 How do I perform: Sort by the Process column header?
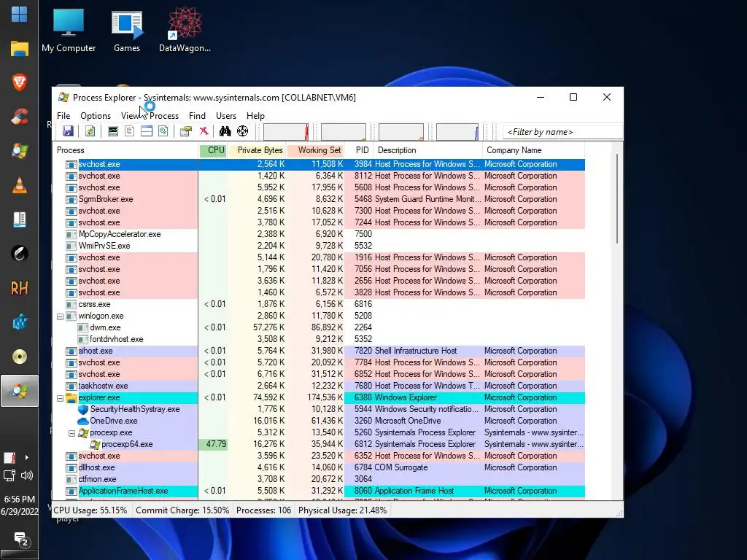coord(125,150)
